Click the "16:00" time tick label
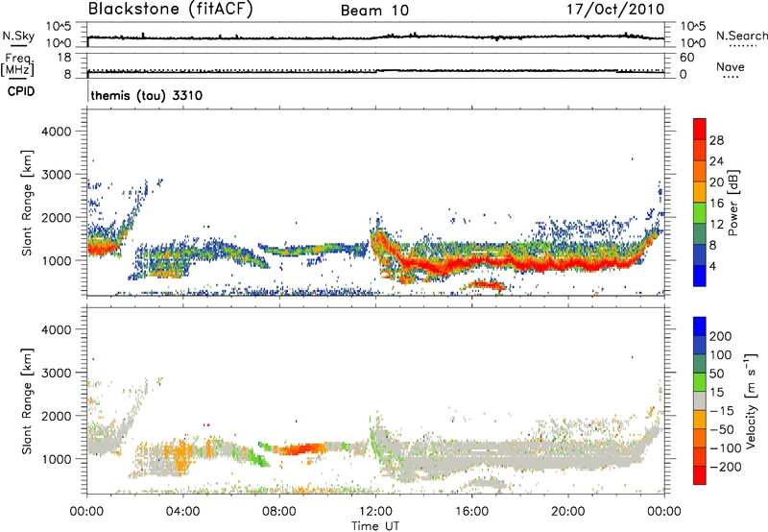This screenshot has height=532, width=768. click(471, 512)
